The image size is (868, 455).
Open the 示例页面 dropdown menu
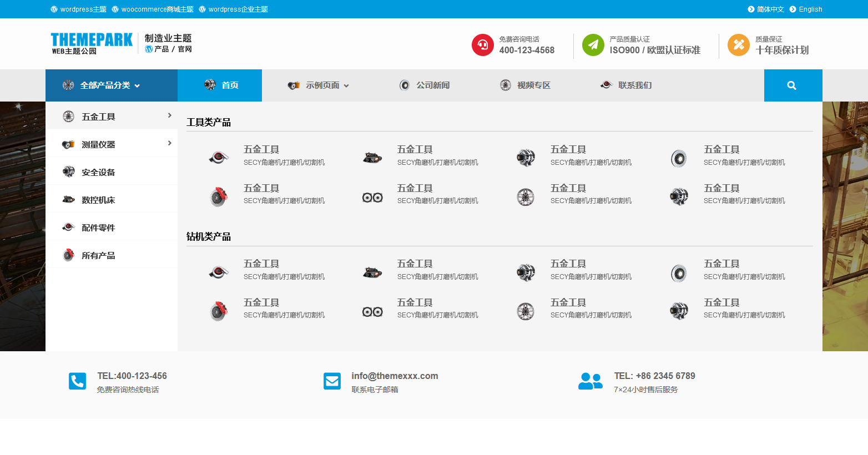326,85
